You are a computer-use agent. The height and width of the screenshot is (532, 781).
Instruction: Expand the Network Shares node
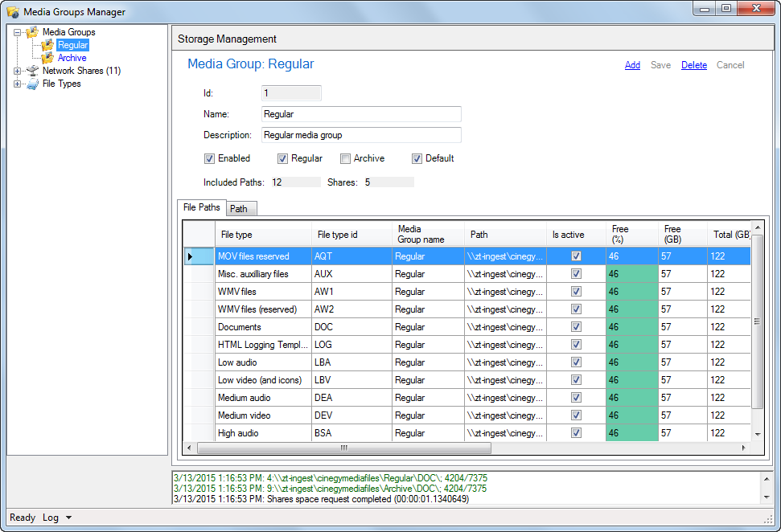click(x=18, y=72)
